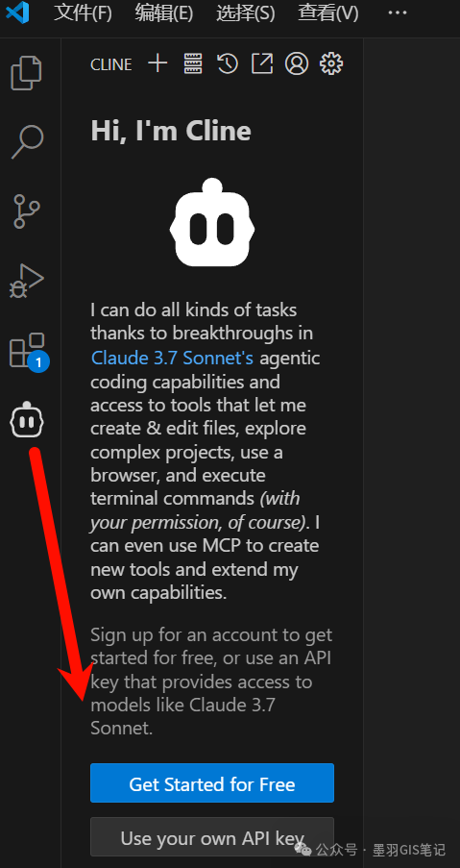Click Get Started for Free button
The image size is (460, 868).
(212, 783)
